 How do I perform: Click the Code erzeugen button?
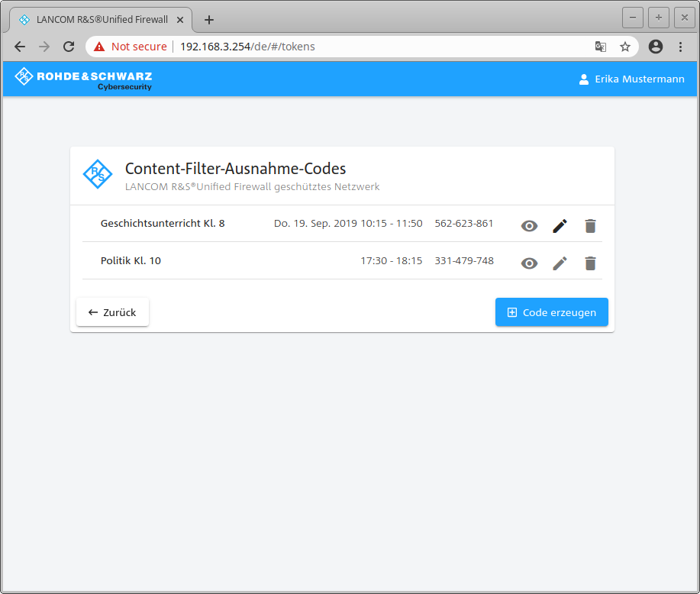[551, 312]
